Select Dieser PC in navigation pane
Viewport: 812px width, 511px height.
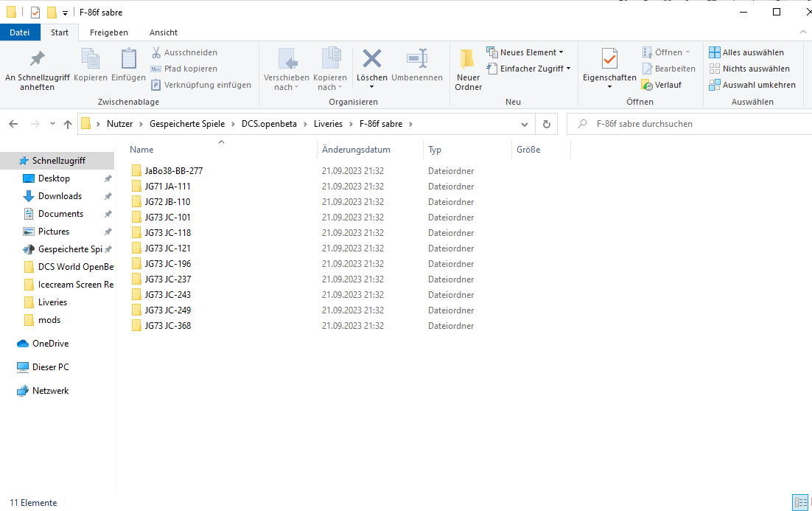50,367
